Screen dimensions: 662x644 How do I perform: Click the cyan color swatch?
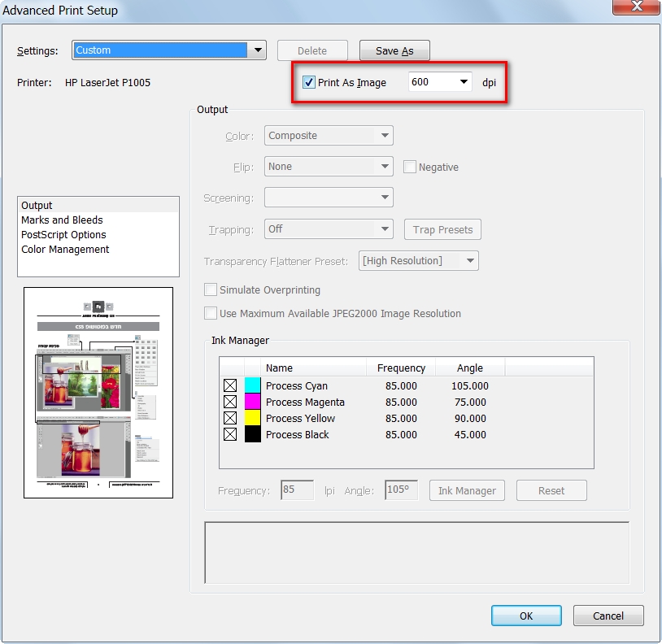point(252,385)
